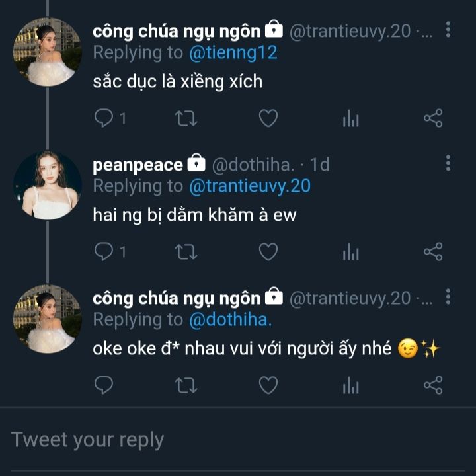476x476 pixels.
Task: Like the "oke oke" reply tweet
Action: tap(268, 385)
